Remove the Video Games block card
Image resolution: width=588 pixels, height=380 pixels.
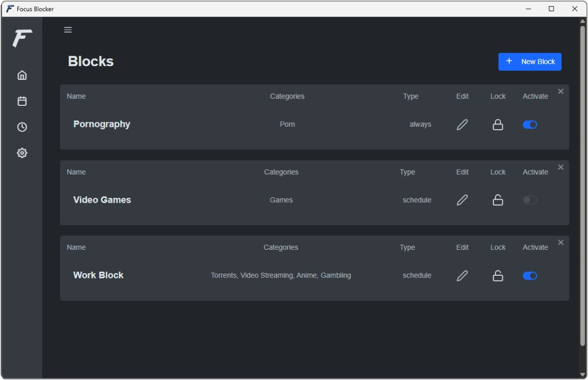tap(561, 167)
